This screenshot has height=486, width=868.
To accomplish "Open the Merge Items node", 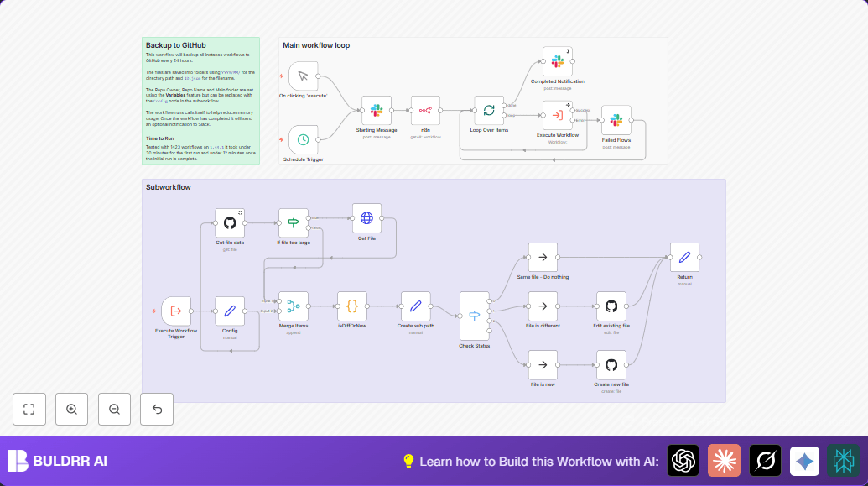I will (x=294, y=306).
